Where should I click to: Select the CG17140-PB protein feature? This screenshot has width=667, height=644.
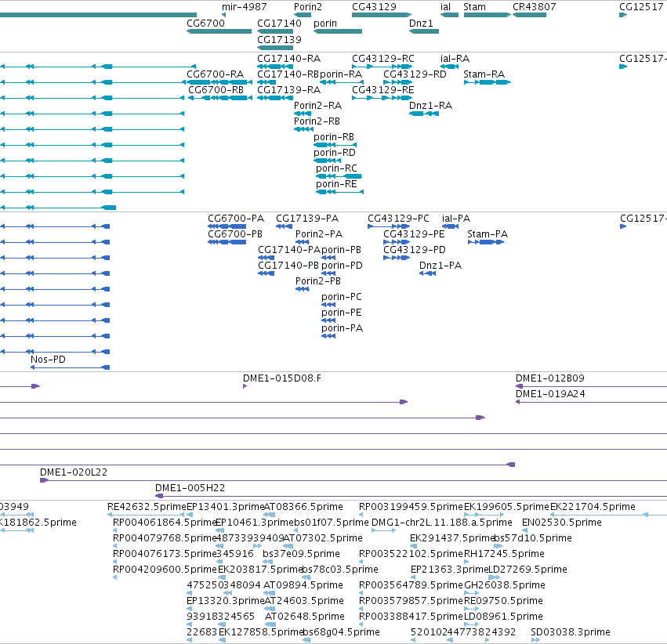(266, 273)
